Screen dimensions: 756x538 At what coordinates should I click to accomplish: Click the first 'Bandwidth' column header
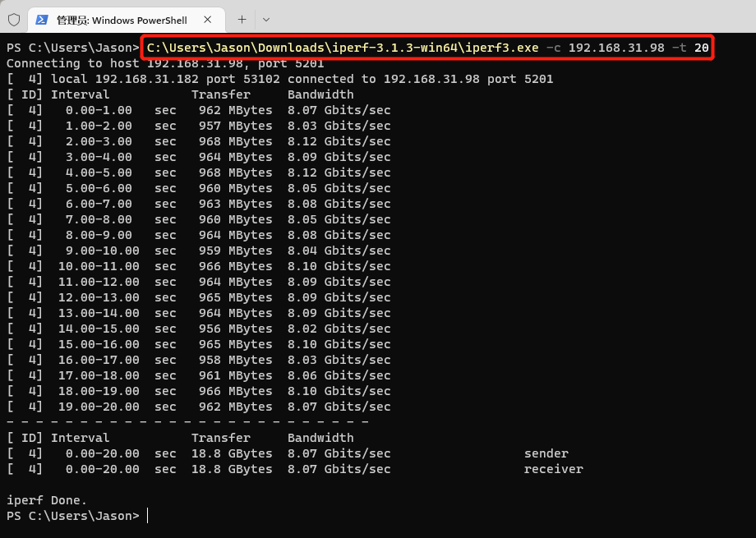[320, 94]
